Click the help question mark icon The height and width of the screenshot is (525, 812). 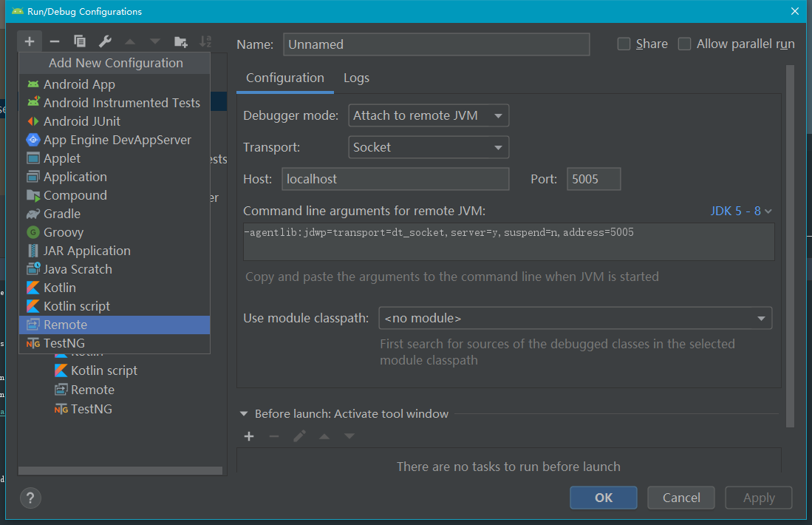[x=31, y=498]
